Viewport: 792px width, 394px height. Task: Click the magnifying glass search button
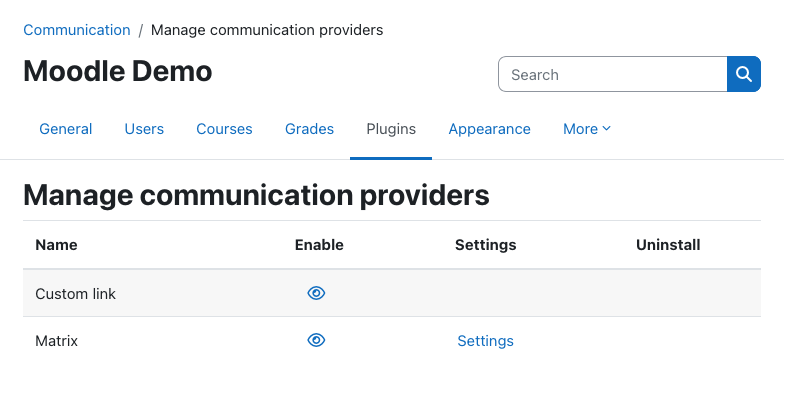(x=744, y=74)
